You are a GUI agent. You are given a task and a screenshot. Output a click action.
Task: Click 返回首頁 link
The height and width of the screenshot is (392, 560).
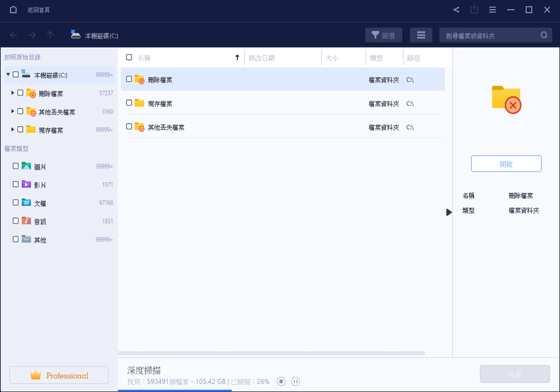tap(39, 10)
